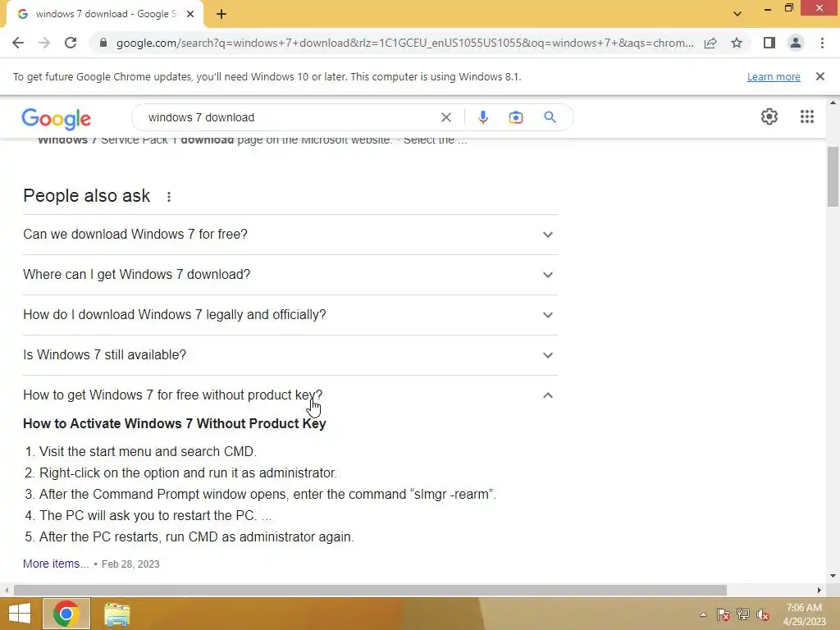Image resolution: width=840 pixels, height=630 pixels.
Task: Click scroll down arrow on vertical scrollbar
Action: (x=833, y=577)
